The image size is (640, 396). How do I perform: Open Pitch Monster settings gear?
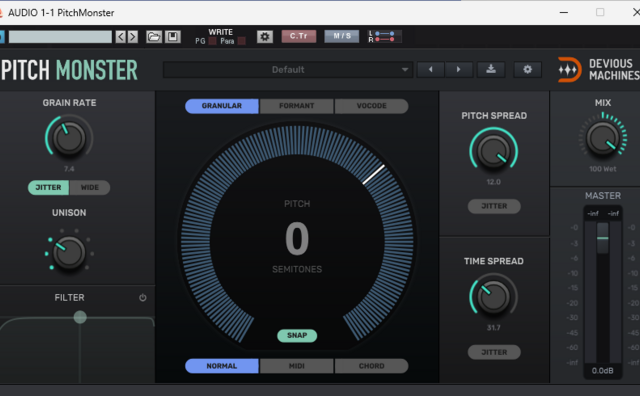527,69
